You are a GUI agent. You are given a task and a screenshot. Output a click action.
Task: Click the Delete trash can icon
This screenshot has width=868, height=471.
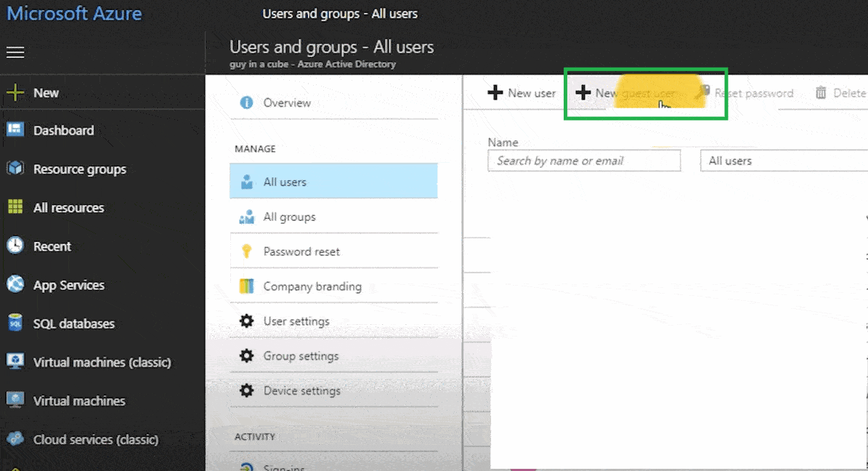coord(821,92)
